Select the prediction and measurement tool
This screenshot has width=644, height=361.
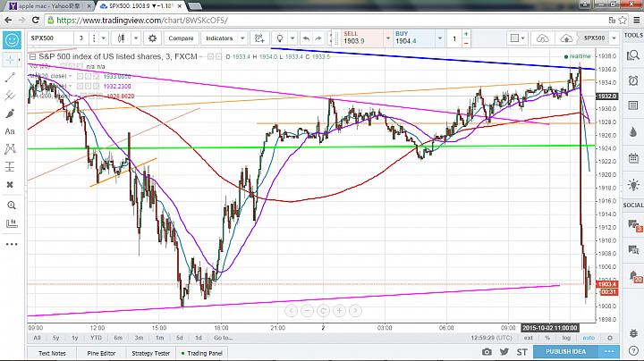10,167
